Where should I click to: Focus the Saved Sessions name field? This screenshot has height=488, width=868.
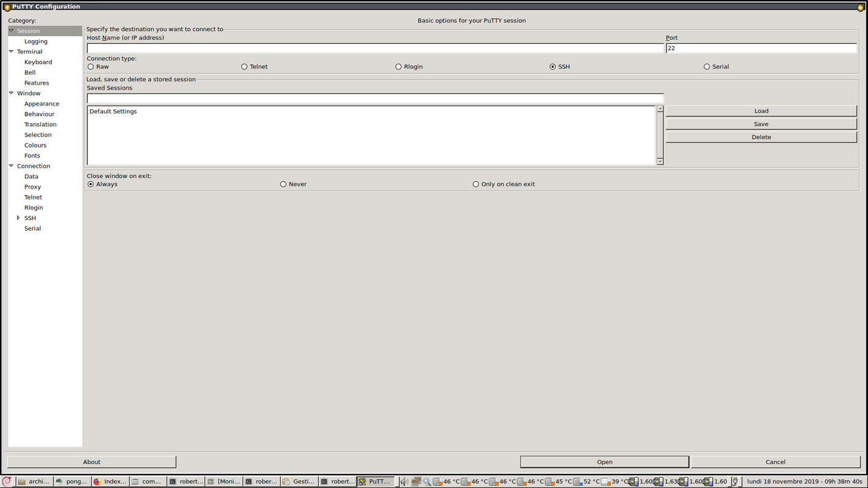click(x=375, y=98)
